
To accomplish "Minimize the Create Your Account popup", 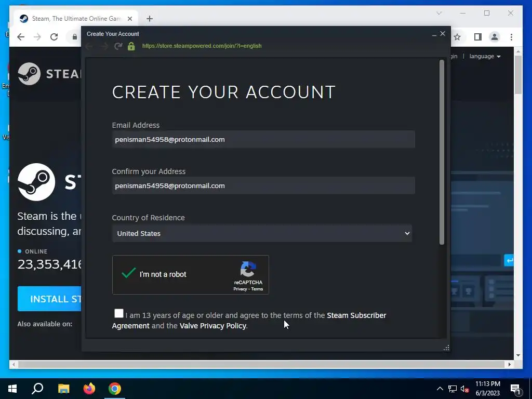I will (434, 34).
